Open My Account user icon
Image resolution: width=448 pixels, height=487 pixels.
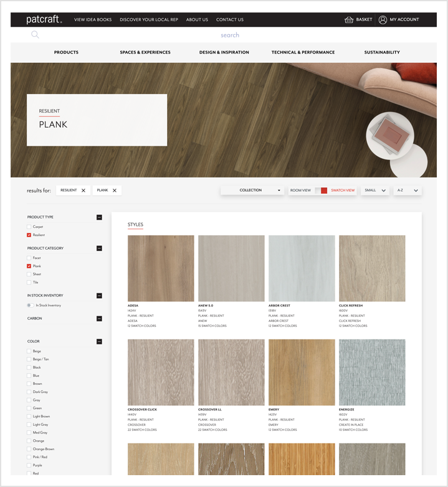[383, 20]
